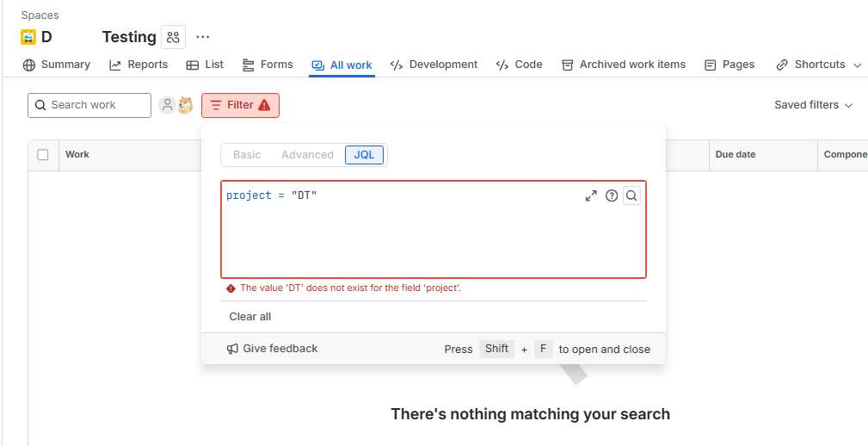Open the Saved filters dropdown
This screenshot has height=446, width=868.
tap(813, 105)
